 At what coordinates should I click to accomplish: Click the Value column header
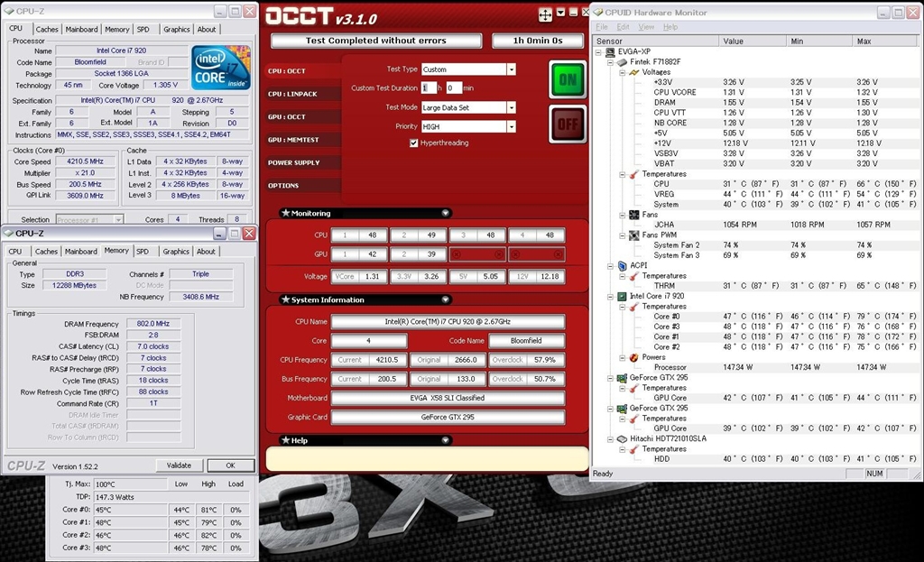[x=753, y=41]
